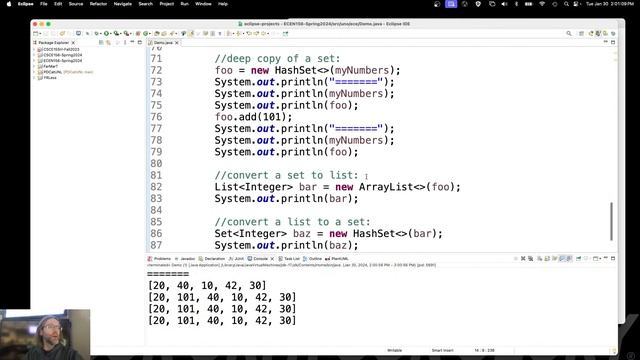Open the Debug button dropdown arrow
640x360 pixels.
click(100, 34)
